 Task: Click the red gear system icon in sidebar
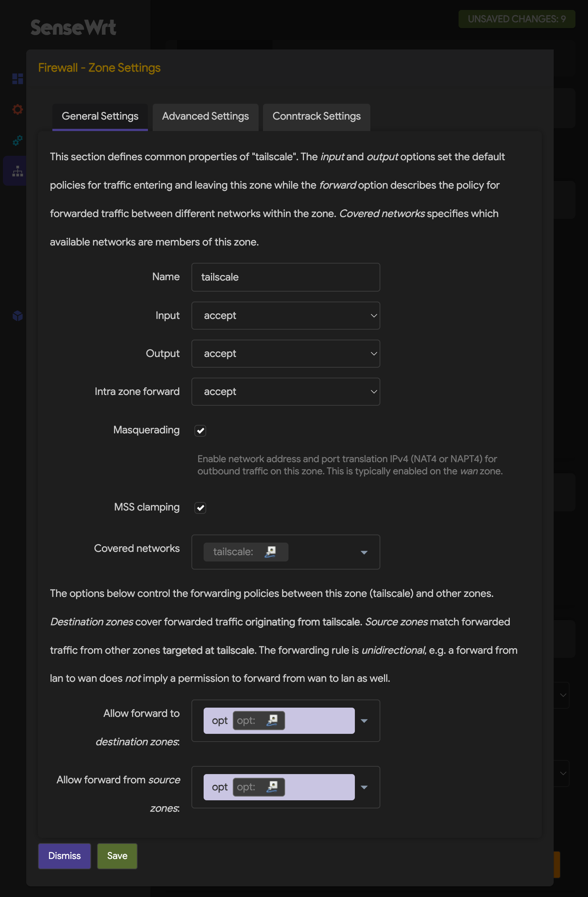coord(17,109)
